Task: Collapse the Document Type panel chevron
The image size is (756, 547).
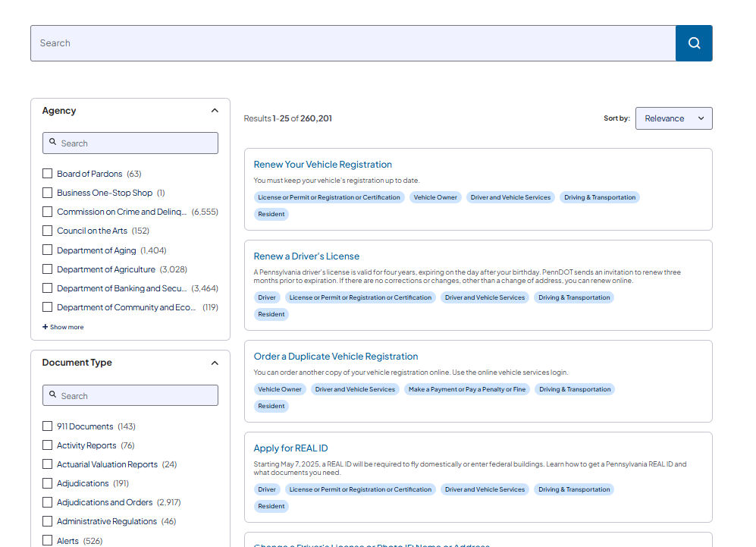Action: click(215, 363)
